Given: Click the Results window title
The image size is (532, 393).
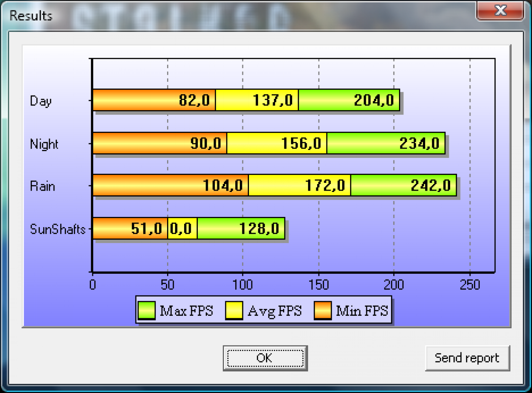Looking at the screenshot, I should [31, 15].
